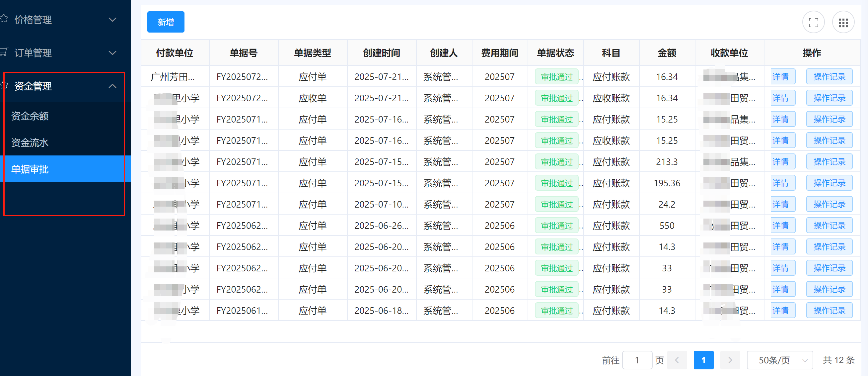The height and width of the screenshot is (376, 868).
Task: Click the 前往 page number input field
Action: tap(637, 360)
